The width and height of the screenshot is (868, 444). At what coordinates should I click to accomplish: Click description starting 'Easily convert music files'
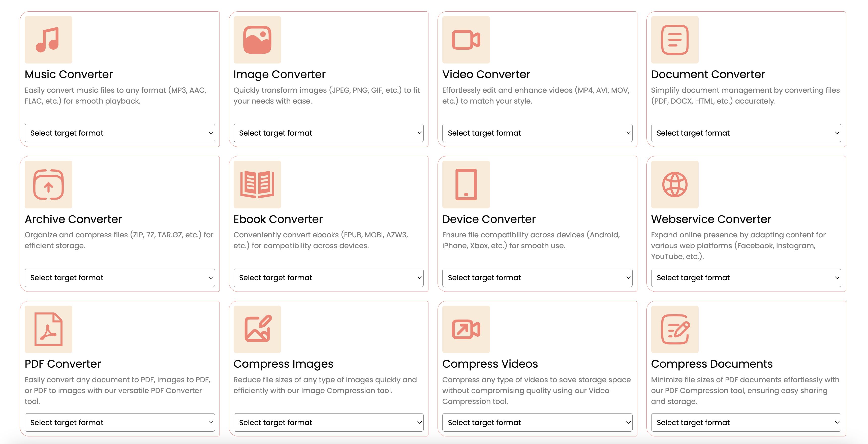pos(116,96)
